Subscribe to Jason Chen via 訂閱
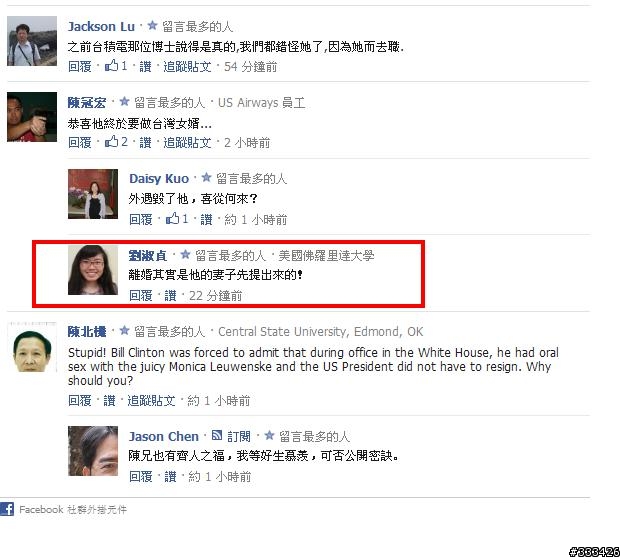Viewport: 625px width, 560px height. click(x=239, y=436)
